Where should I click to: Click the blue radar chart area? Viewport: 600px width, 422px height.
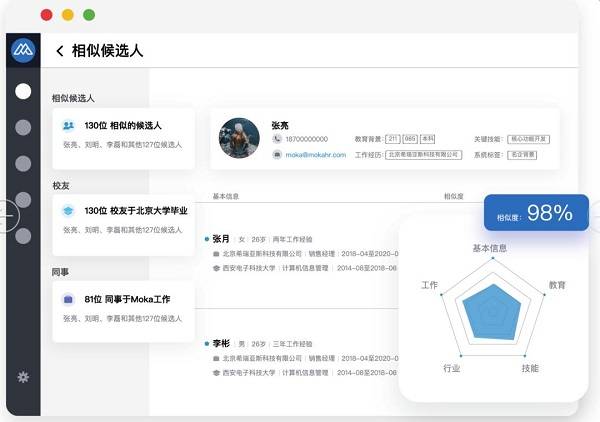[x=492, y=313]
